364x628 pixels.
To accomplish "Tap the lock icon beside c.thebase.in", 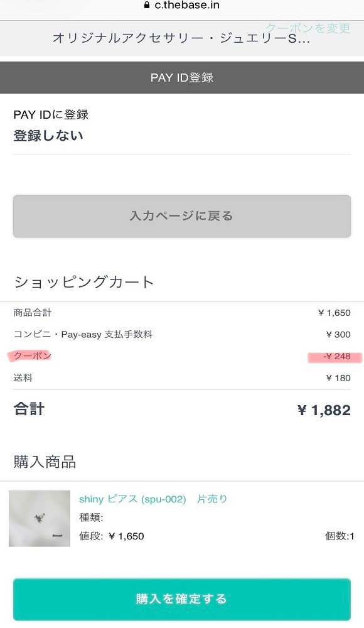I will 147,5.
